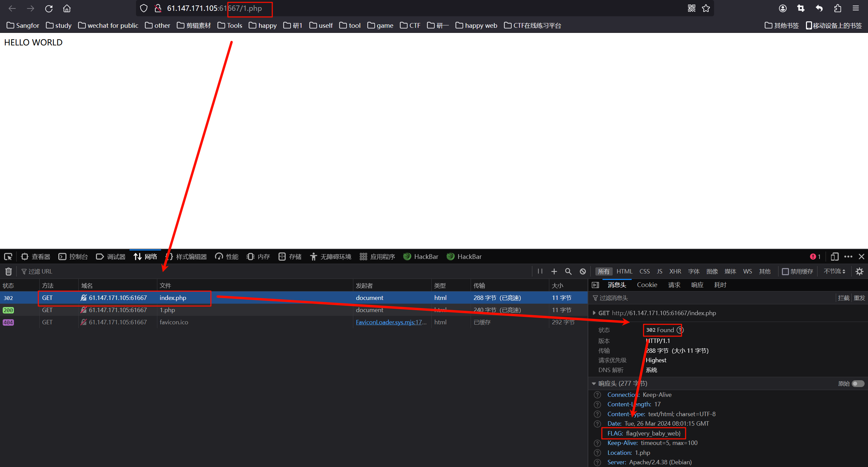Open the CTF在线练习平台 bookmarks folder
This screenshot has width=868, height=467.
532,25
